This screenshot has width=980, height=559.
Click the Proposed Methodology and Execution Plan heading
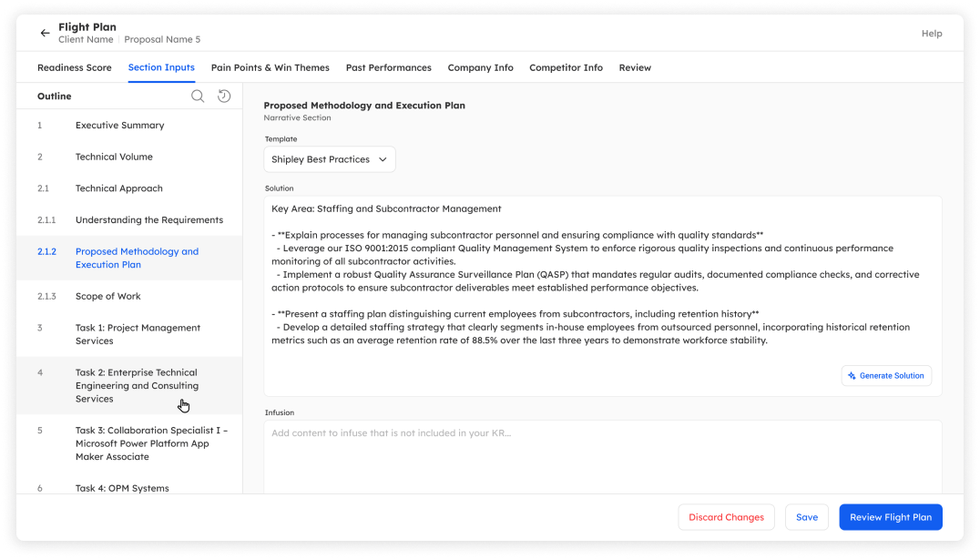pos(364,106)
